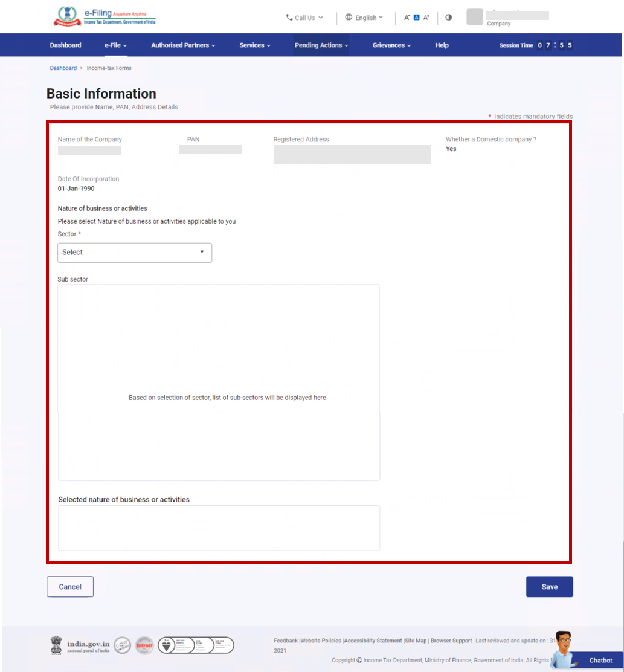Viewport: 624px width, 672px height.
Task: Open the Pending Actions menu
Action: (x=321, y=45)
